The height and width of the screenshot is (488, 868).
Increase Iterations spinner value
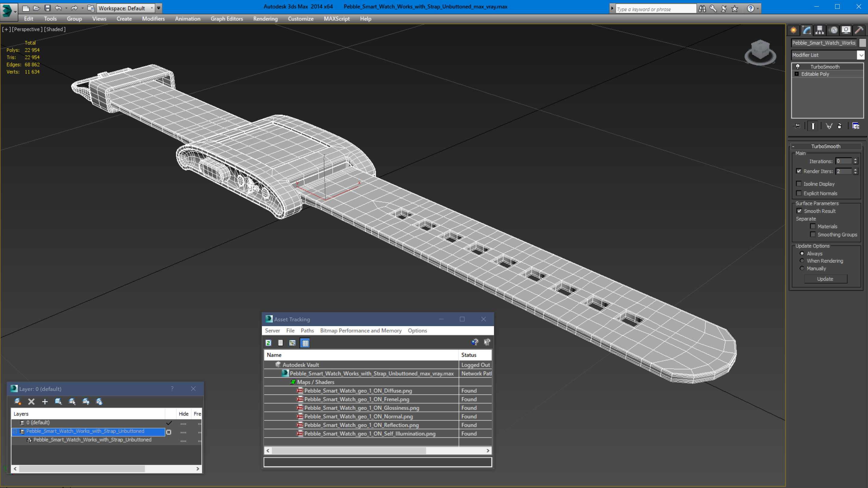pyautogui.click(x=855, y=159)
